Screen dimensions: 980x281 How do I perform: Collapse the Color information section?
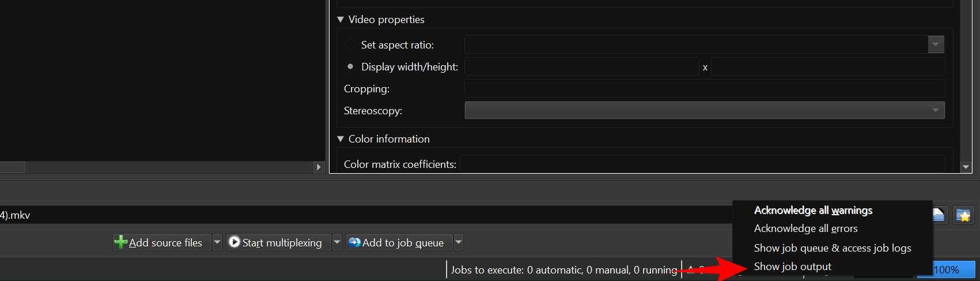point(340,138)
